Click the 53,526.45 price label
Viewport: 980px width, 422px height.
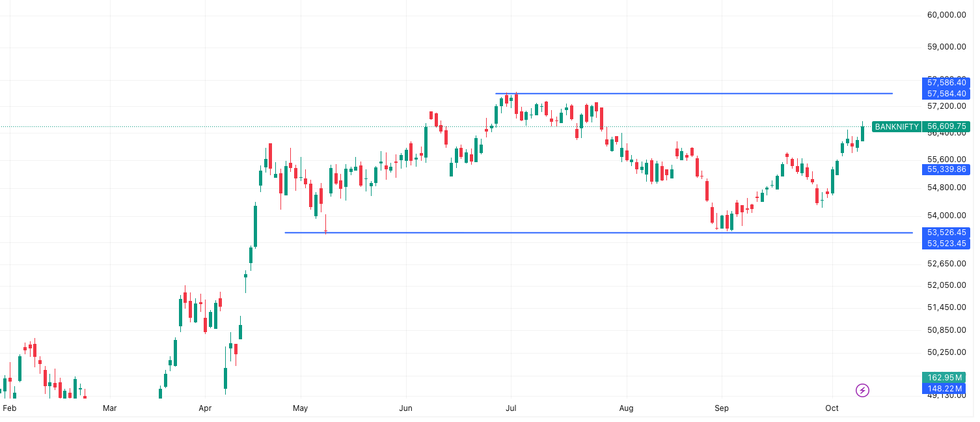[946, 232]
